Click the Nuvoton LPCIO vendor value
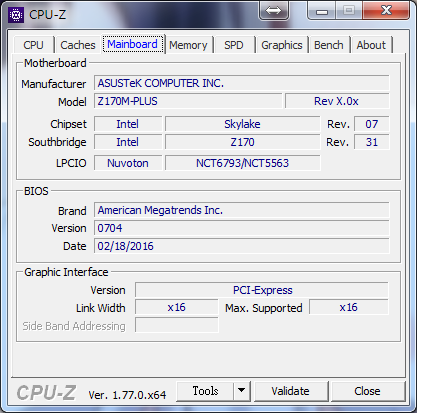The image size is (422, 418). point(128,163)
